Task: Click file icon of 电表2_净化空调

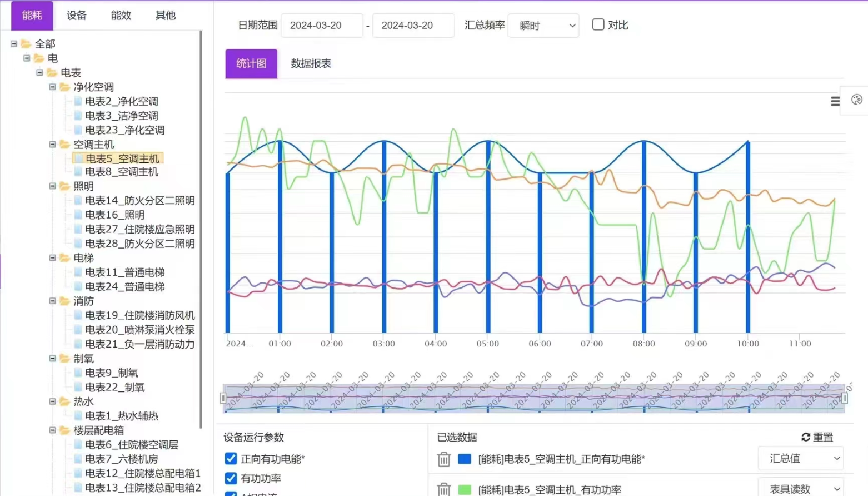Action: pyautogui.click(x=78, y=101)
